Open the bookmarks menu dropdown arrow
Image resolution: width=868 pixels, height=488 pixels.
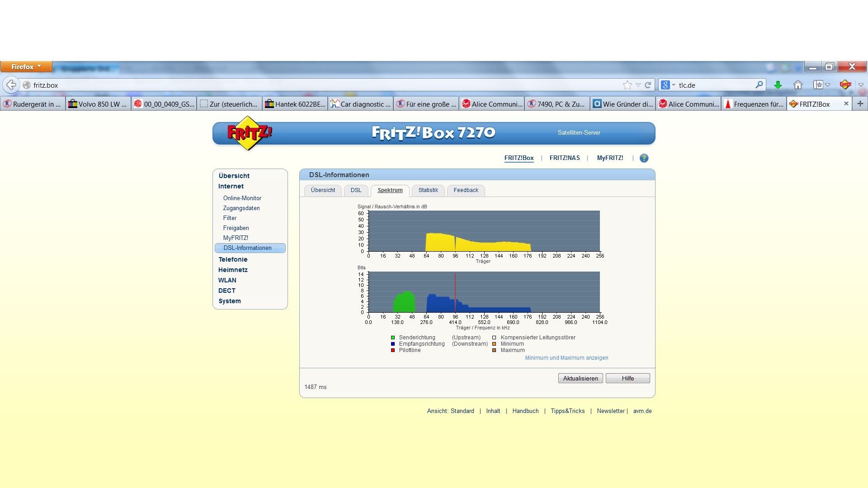tap(828, 85)
